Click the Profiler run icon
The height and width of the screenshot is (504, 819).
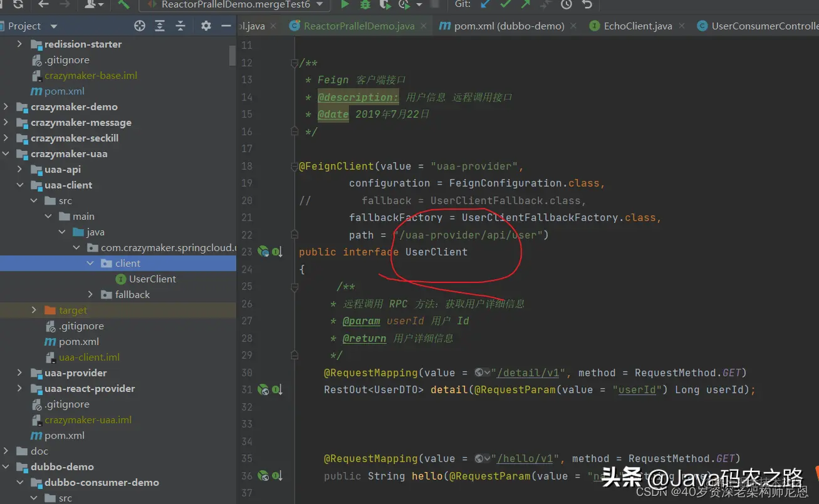[404, 4]
